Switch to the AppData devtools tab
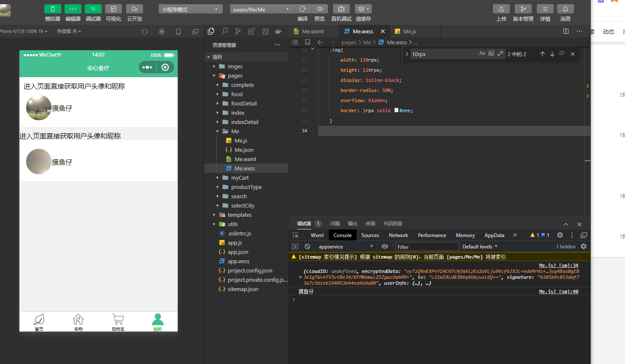 [494, 235]
